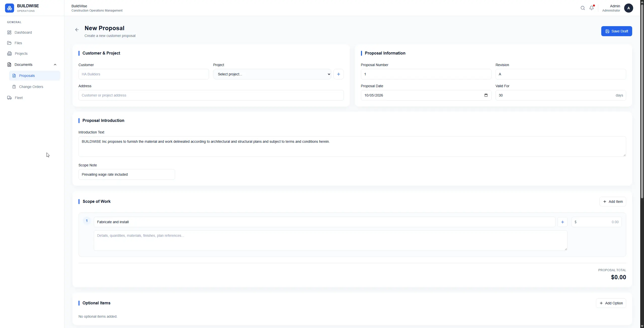Click the $0.00 proposal total value
The height and width of the screenshot is (328, 644).
coord(618,277)
